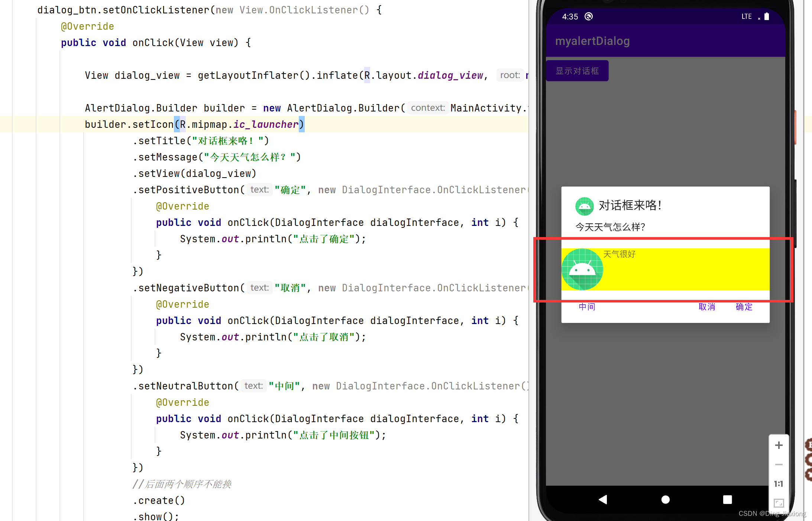
Task: Click the string "点击了取消" in println
Action: [324, 337]
